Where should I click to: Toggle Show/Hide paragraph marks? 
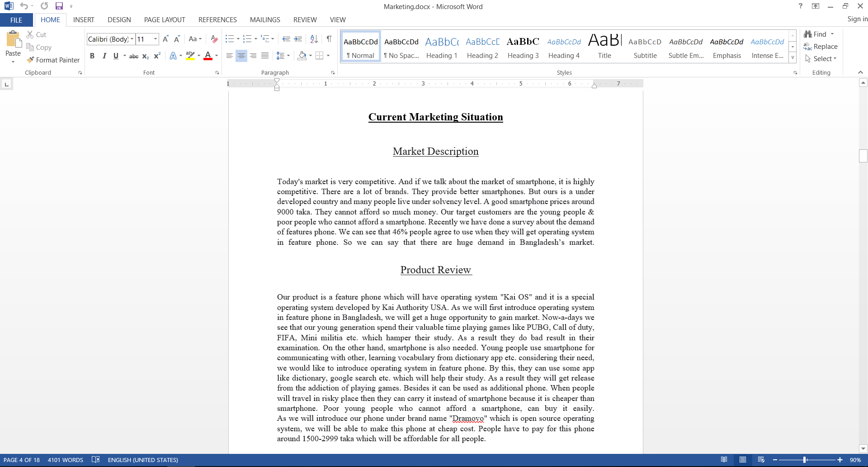[x=329, y=39]
